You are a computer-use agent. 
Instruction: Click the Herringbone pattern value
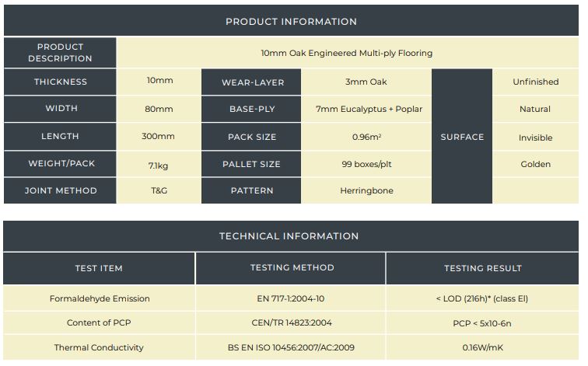click(366, 190)
